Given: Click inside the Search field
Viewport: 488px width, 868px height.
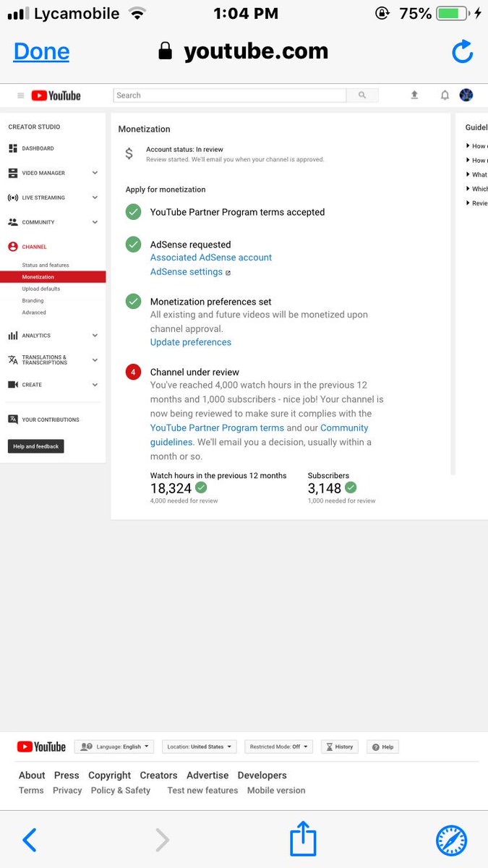Looking at the screenshot, I should [x=230, y=95].
